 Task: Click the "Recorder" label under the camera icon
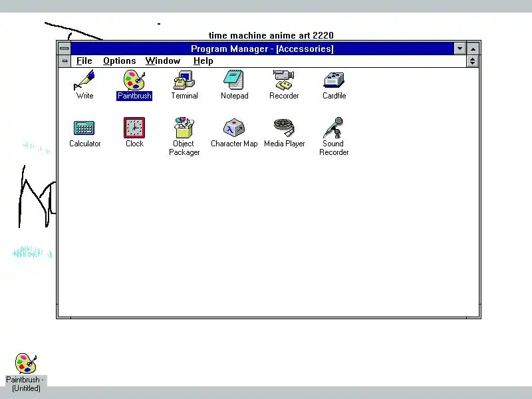coord(284,96)
